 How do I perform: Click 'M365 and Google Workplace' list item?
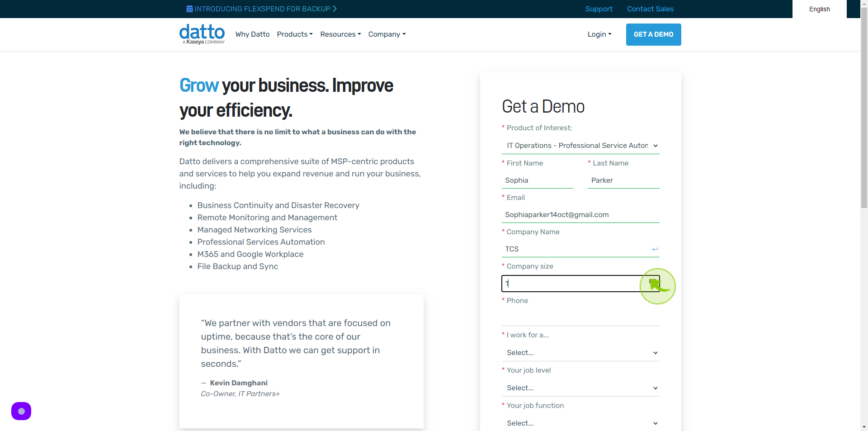tap(250, 254)
